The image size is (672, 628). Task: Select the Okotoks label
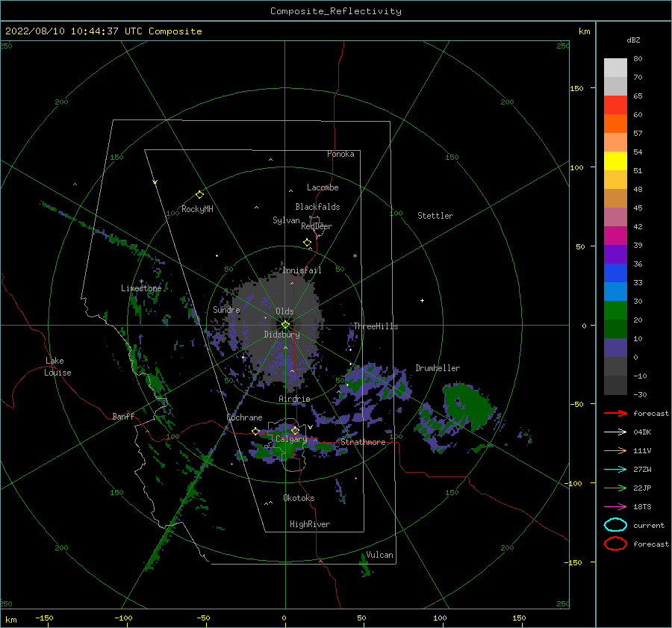[299, 498]
